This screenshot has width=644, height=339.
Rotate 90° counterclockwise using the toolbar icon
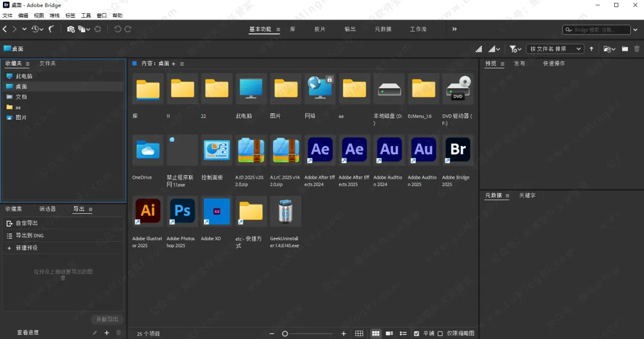(x=117, y=29)
